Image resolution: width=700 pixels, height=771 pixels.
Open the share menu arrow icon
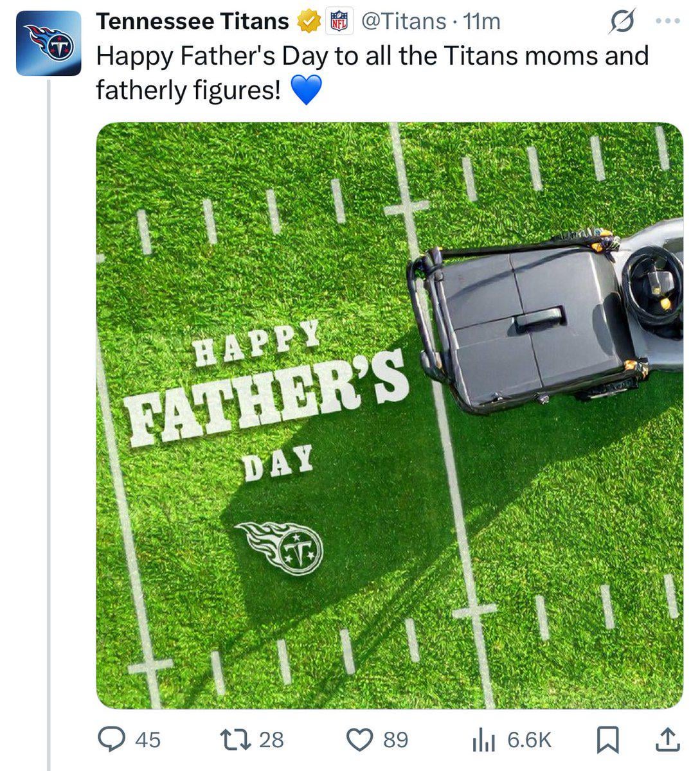(x=667, y=740)
